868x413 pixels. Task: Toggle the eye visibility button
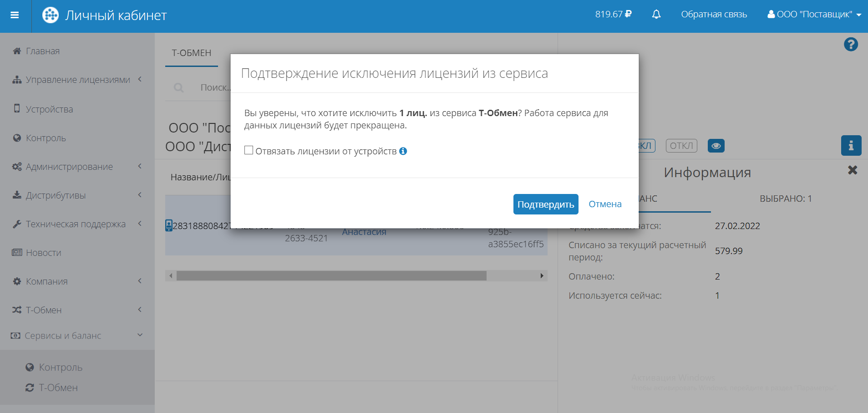coord(716,146)
